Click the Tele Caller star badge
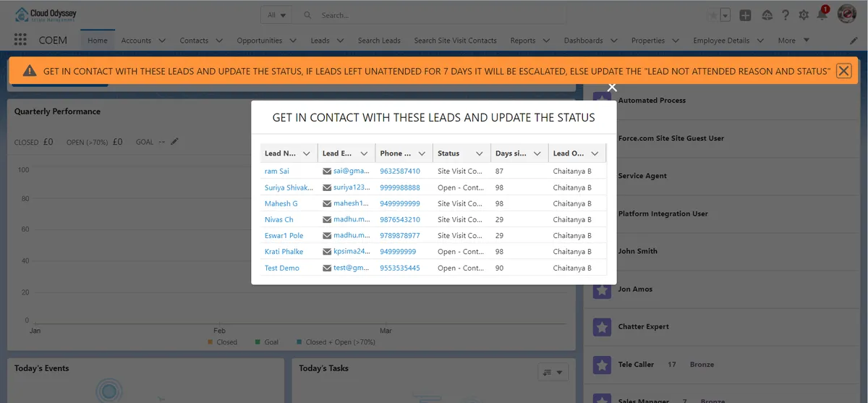 [x=602, y=365]
